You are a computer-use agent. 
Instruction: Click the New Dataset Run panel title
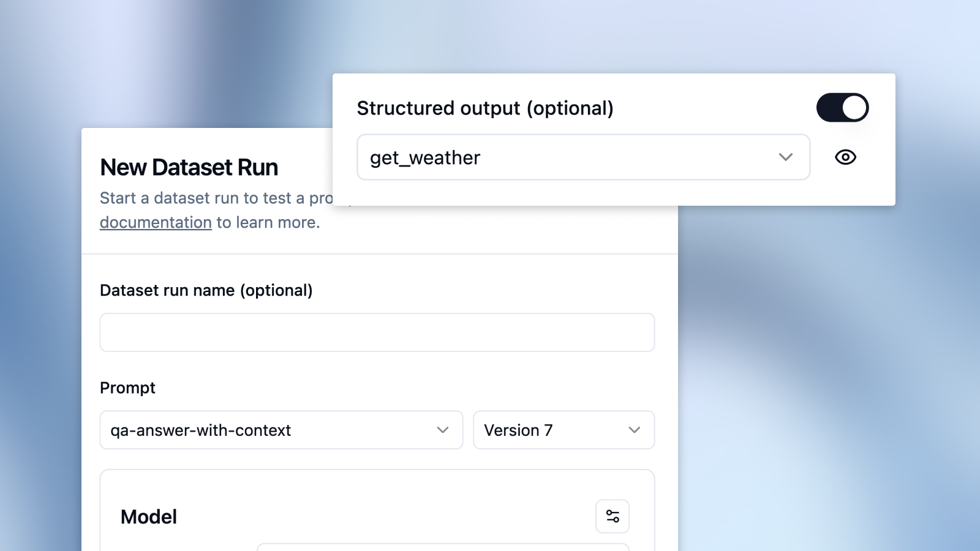click(189, 167)
